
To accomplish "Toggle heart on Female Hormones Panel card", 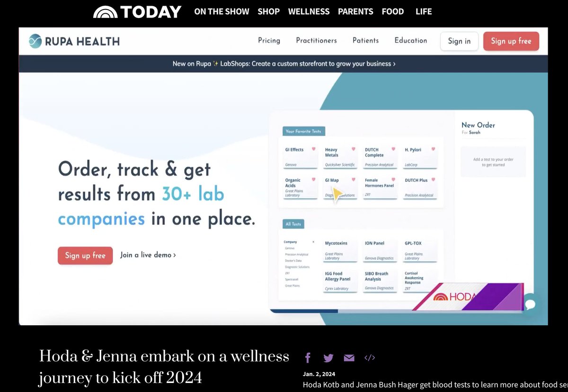I will click(393, 180).
